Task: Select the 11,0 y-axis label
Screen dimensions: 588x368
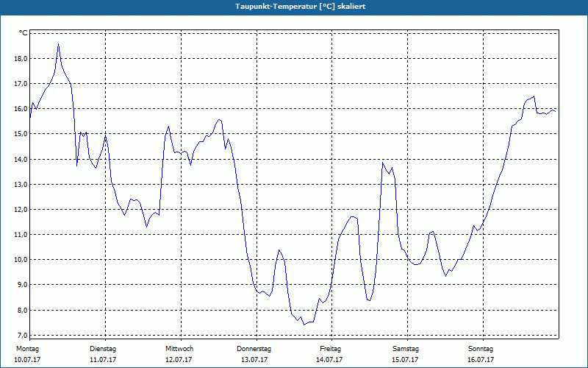Action: tap(21, 235)
